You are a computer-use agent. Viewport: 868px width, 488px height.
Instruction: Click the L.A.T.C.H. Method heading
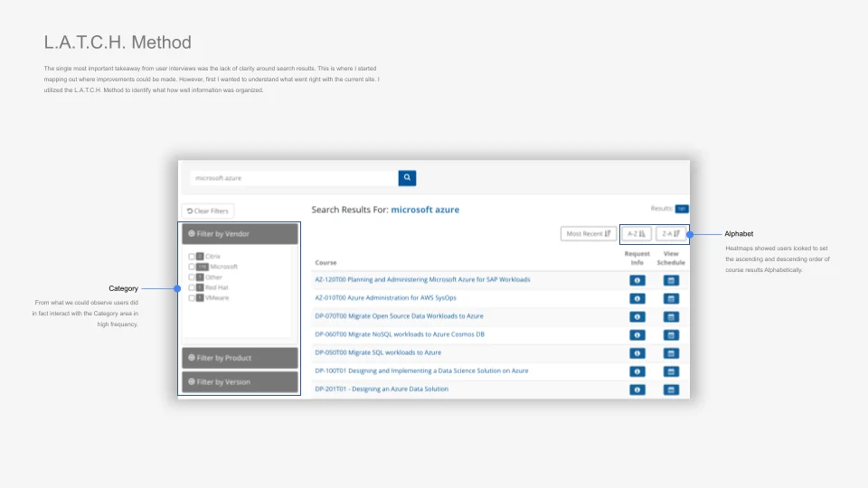pos(118,42)
